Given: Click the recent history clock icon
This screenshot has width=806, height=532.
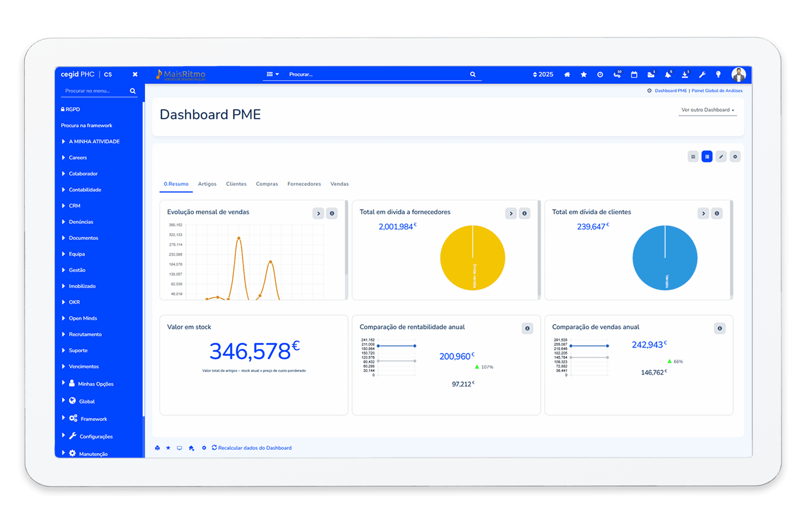Looking at the screenshot, I should pyautogui.click(x=600, y=75).
